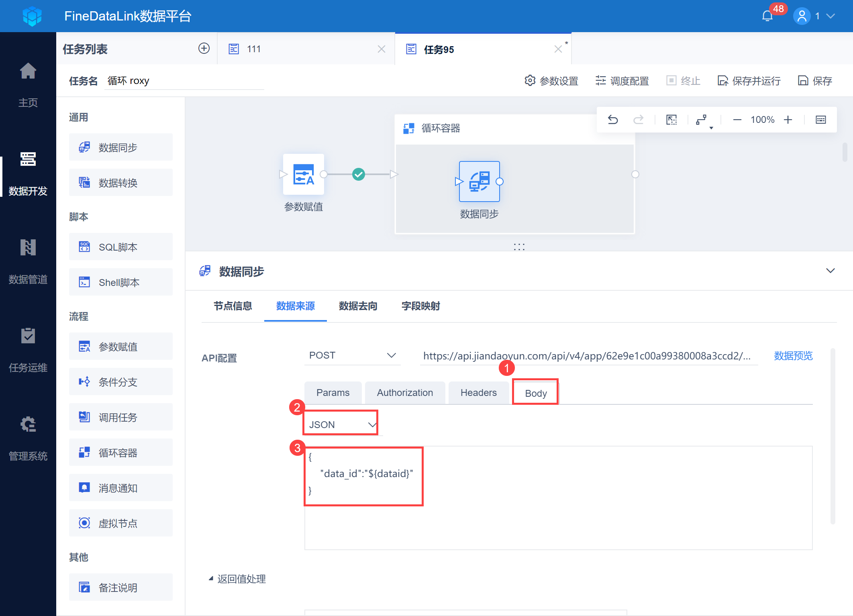Select the 参数赋值 node on canvas
Viewport: 853px width, 616px height.
point(304,174)
